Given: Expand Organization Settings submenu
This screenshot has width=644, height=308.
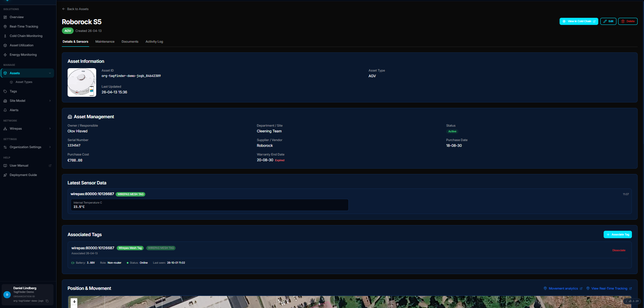Looking at the screenshot, I should (50, 147).
